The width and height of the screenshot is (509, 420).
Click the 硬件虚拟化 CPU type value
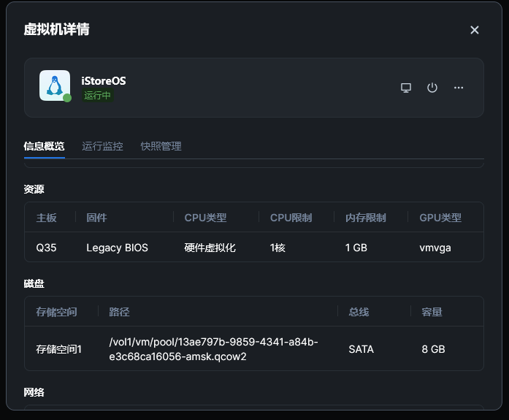click(210, 248)
